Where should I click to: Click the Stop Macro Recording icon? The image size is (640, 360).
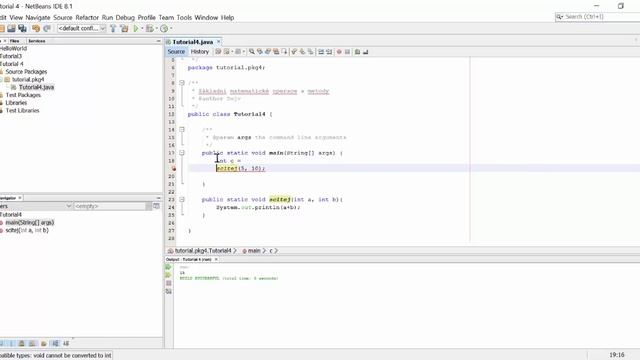(x=347, y=51)
